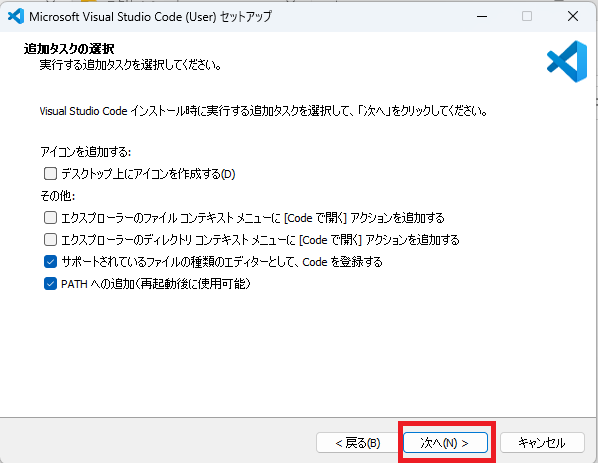Enable the desktop icon creation checkbox
The width and height of the screenshot is (598, 463).
50,174
